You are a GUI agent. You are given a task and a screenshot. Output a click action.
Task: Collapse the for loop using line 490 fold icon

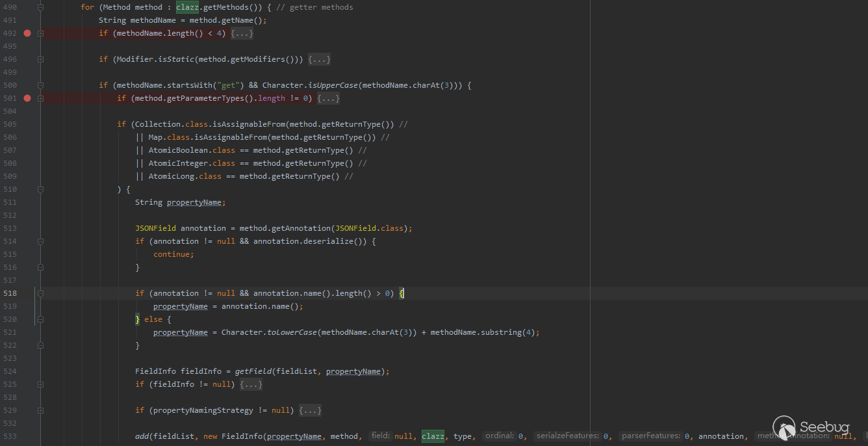(x=40, y=7)
